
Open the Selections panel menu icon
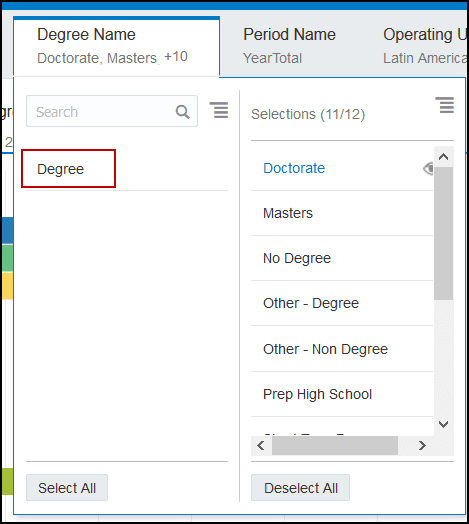[445, 105]
